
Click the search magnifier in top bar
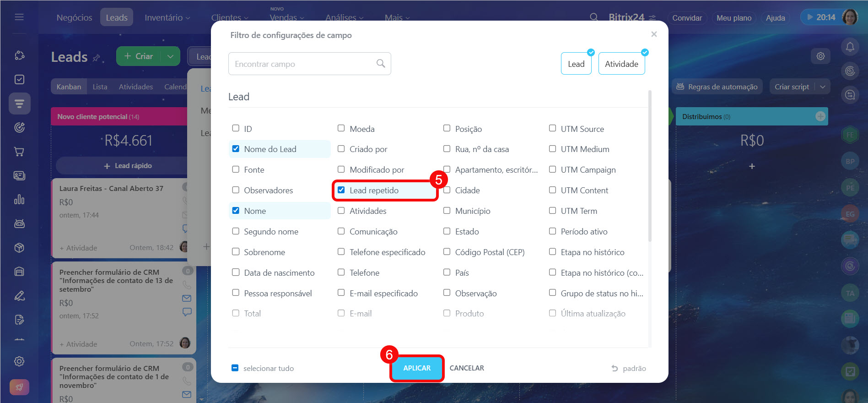pyautogui.click(x=593, y=17)
